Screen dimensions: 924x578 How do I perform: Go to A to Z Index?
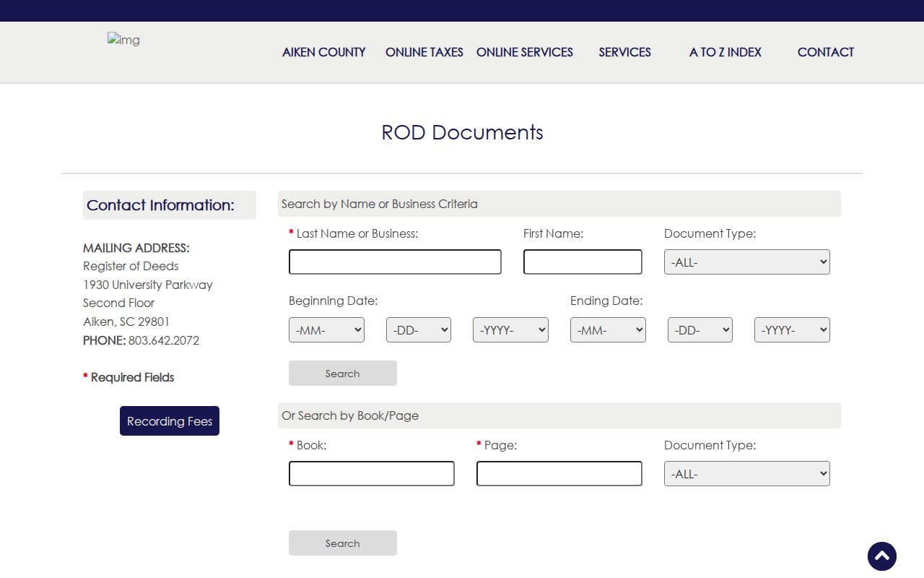coord(725,52)
